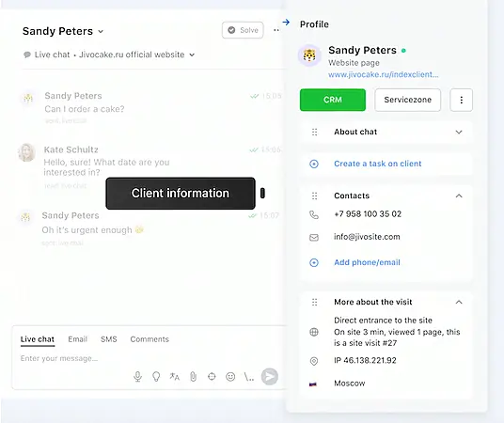This screenshot has height=423, width=504.
Task: Click the plus icon beside Add phone/email
Action: pos(314,262)
